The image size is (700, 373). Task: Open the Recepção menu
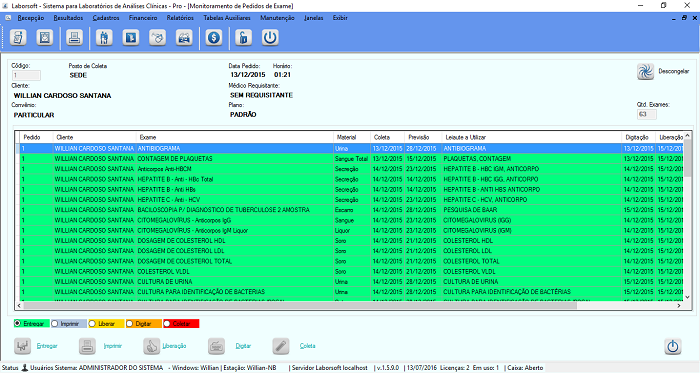31,18
